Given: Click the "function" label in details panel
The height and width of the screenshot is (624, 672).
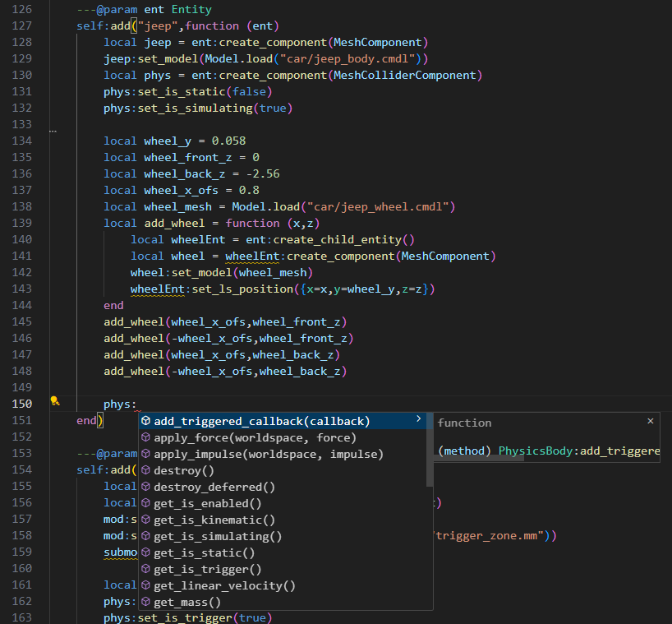Looking at the screenshot, I should click(x=465, y=423).
